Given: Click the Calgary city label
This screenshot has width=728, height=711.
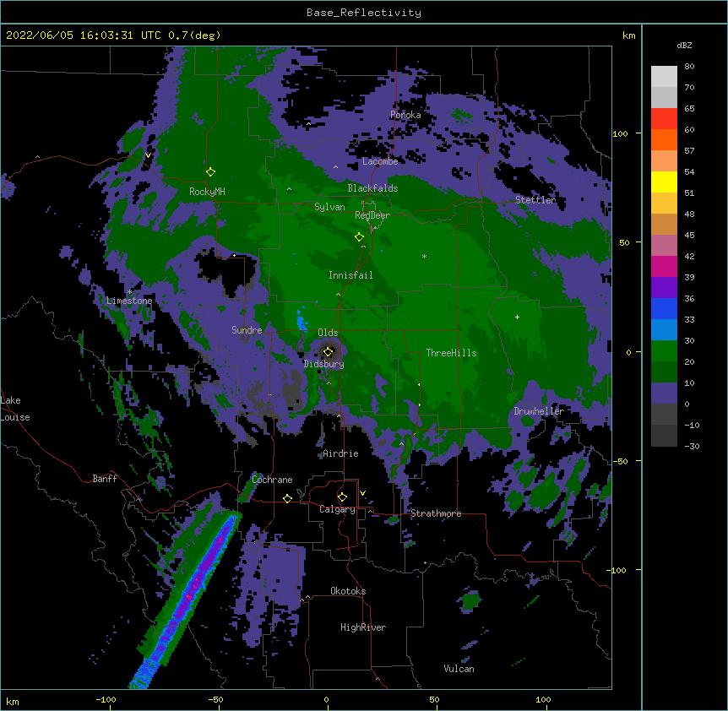Looking at the screenshot, I should [x=337, y=509].
